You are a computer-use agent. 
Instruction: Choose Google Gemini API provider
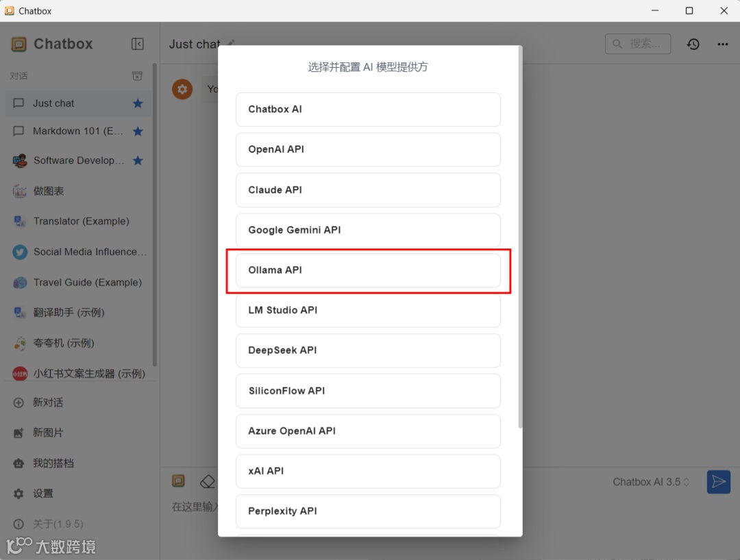point(368,230)
